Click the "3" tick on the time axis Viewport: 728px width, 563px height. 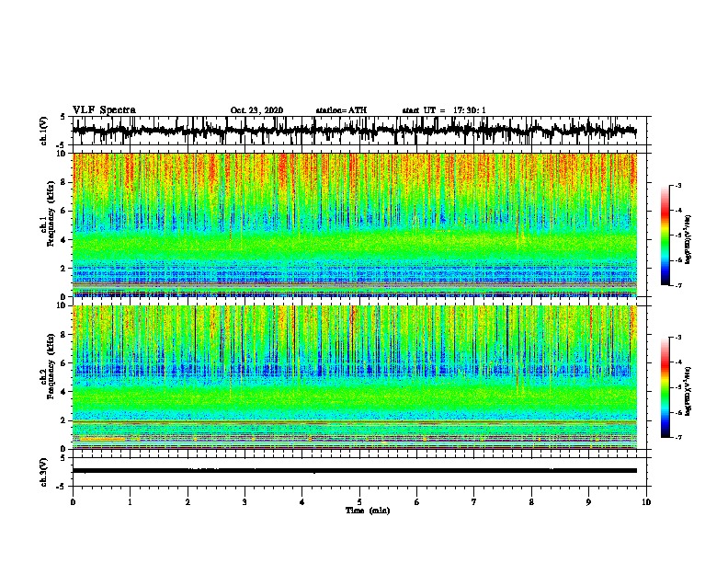pos(245,502)
